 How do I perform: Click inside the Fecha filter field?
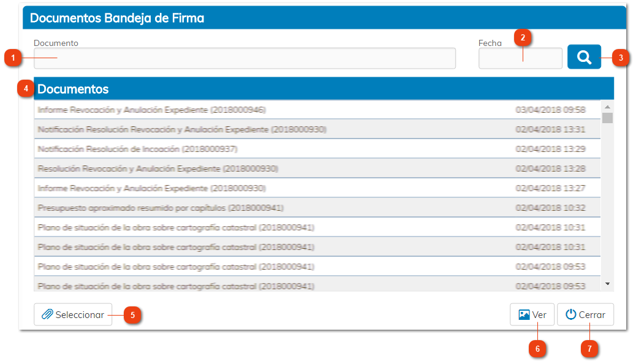(520, 58)
